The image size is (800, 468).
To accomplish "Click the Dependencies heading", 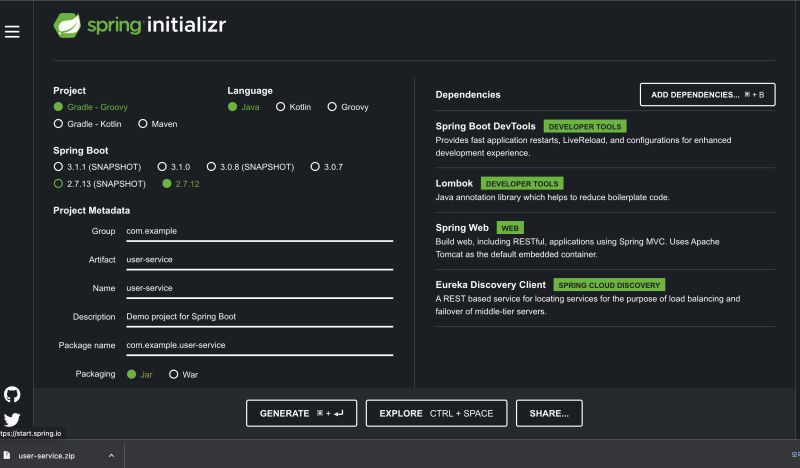I will coord(468,94).
